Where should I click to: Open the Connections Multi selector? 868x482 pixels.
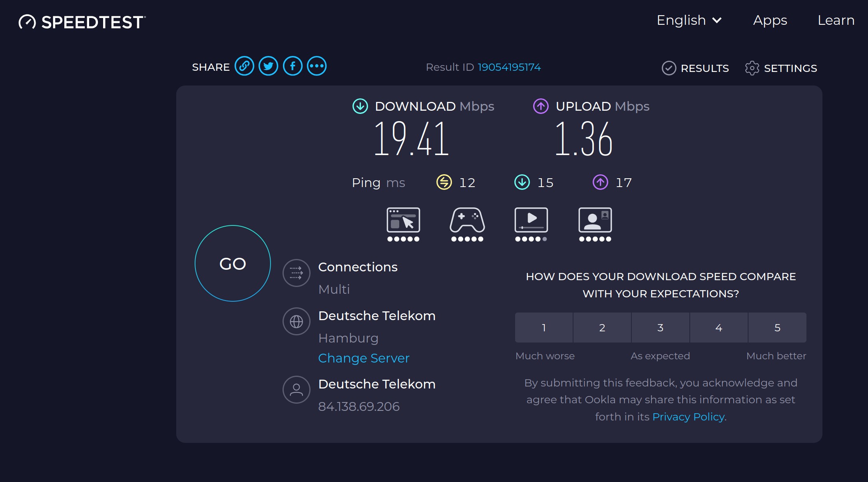click(x=297, y=273)
